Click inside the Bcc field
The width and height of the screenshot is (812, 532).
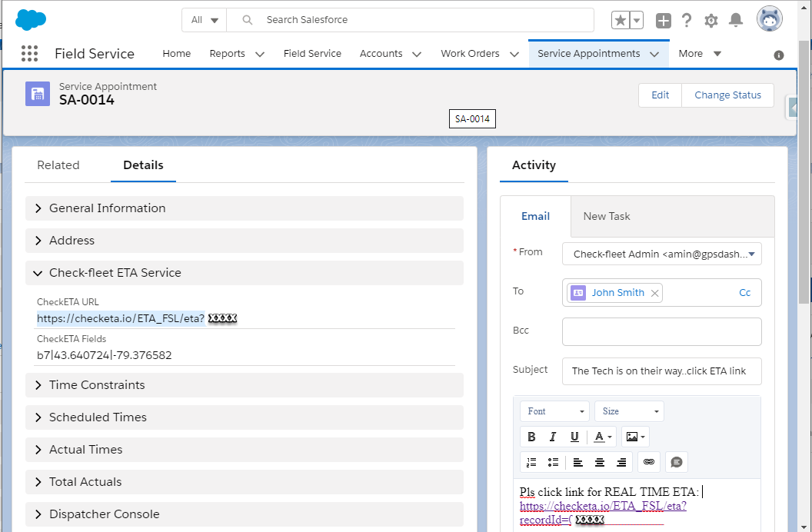point(661,331)
